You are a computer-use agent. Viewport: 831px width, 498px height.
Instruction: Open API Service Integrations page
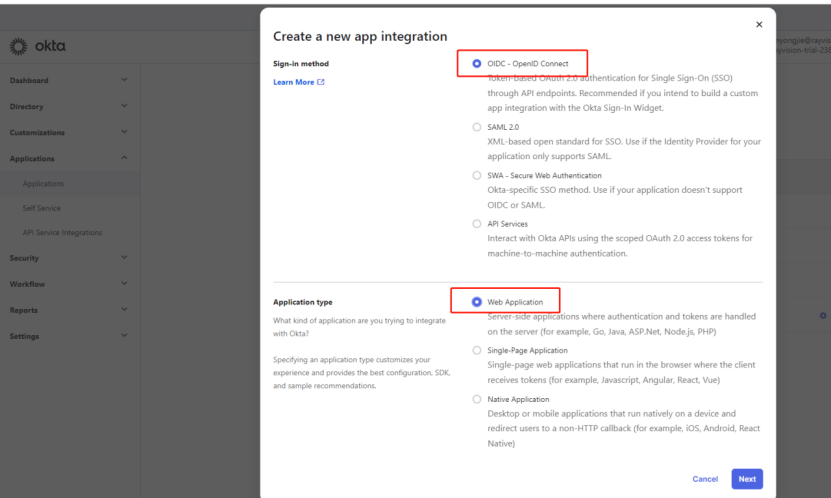pos(62,233)
